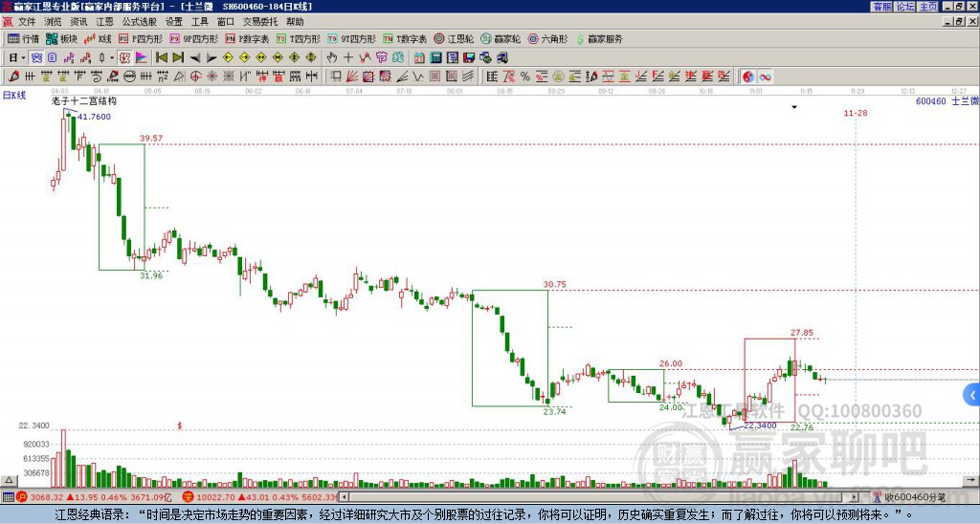Select the percent sign tool
The width and height of the screenshot is (980, 524).
click(525, 76)
